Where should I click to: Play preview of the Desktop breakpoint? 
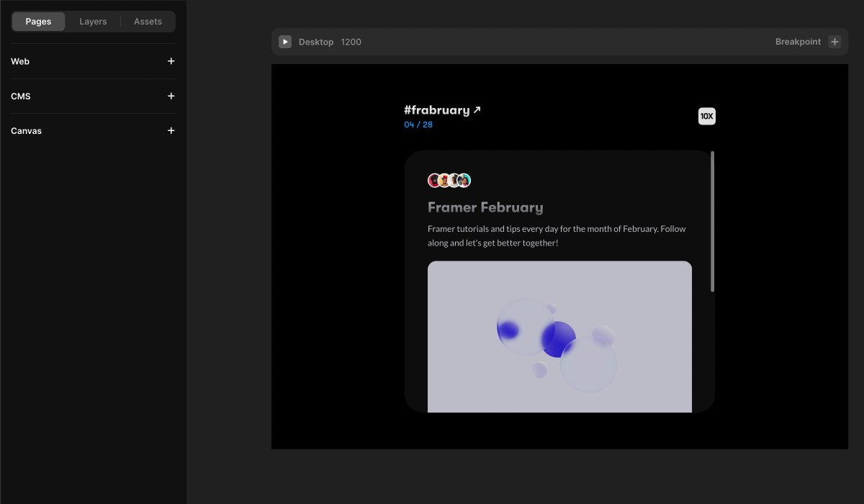tap(285, 42)
